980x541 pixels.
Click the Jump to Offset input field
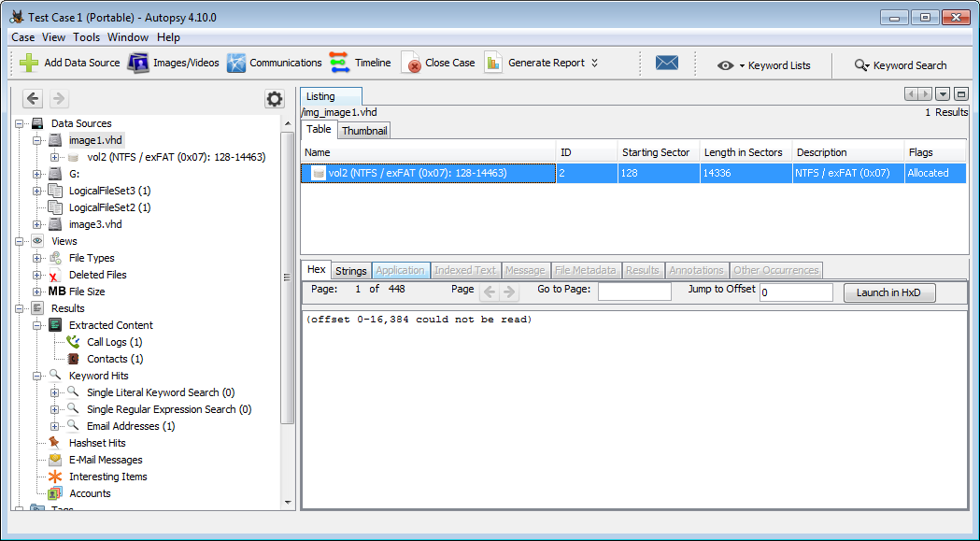[x=795, y=292]
